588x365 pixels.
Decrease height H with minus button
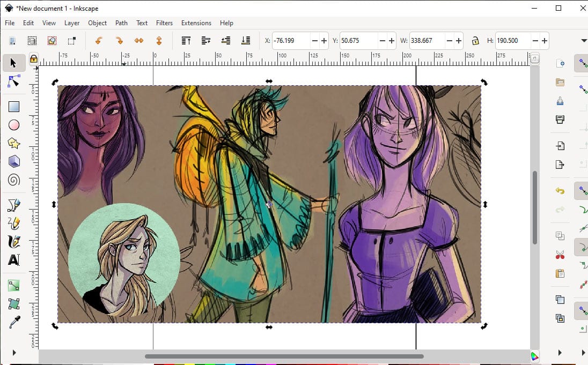click(x=535, y=41)
